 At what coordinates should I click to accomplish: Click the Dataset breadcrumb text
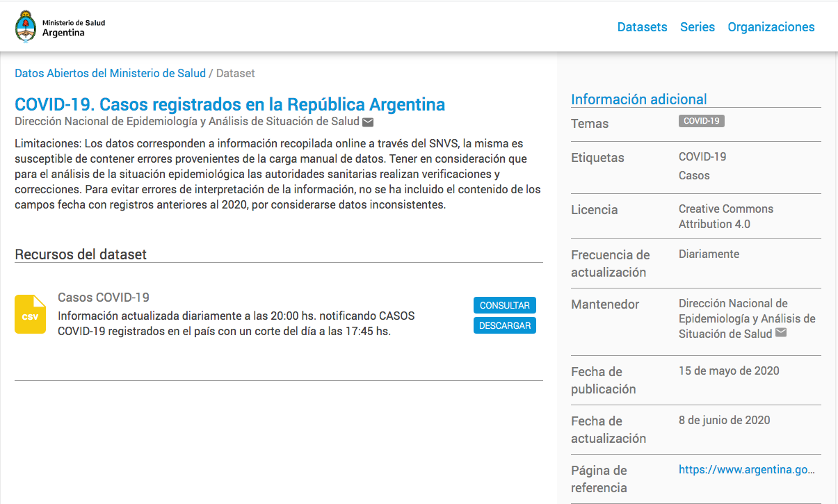tap(236, 73)
